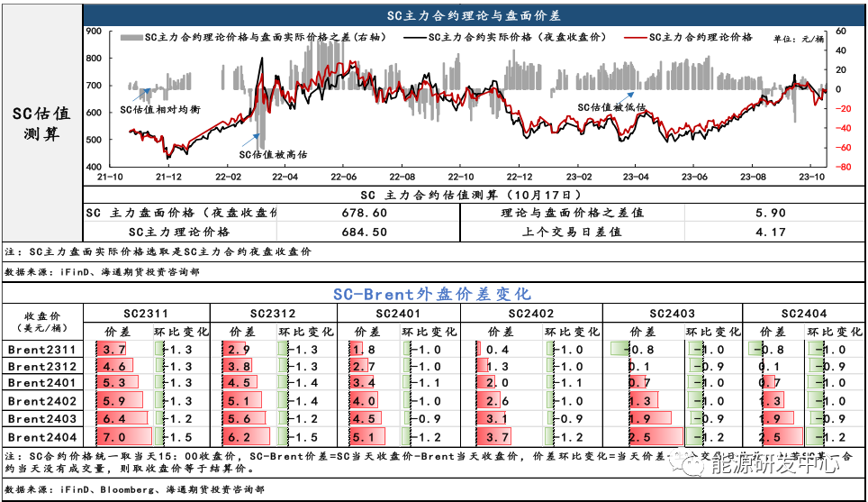Click the Brent2404 row header
The width and height of the screenshot is (868, 502).
[x=42, y=437]
